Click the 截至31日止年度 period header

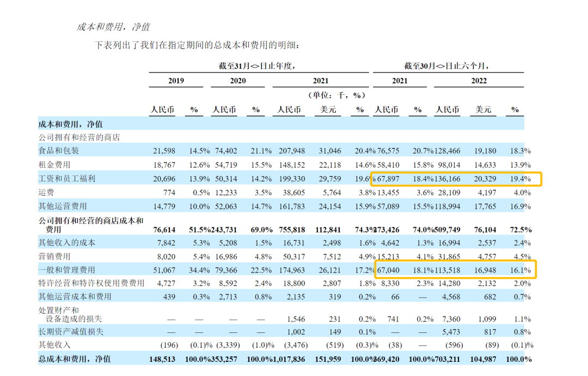(x=256, y=66)
